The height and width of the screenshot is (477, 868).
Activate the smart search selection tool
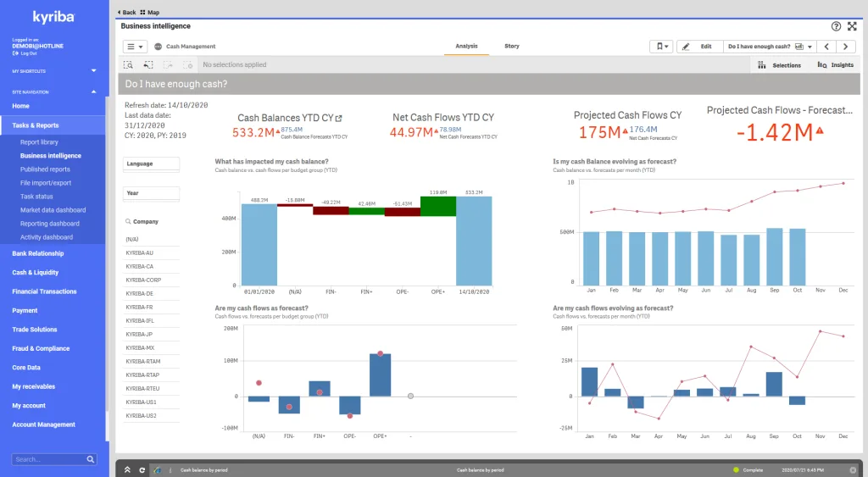(x=128, y=64)
